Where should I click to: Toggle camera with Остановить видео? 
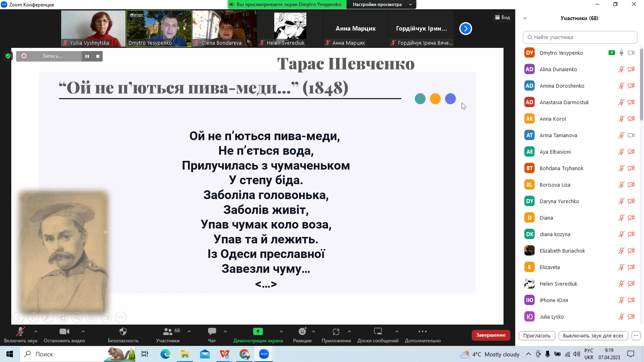64,331
